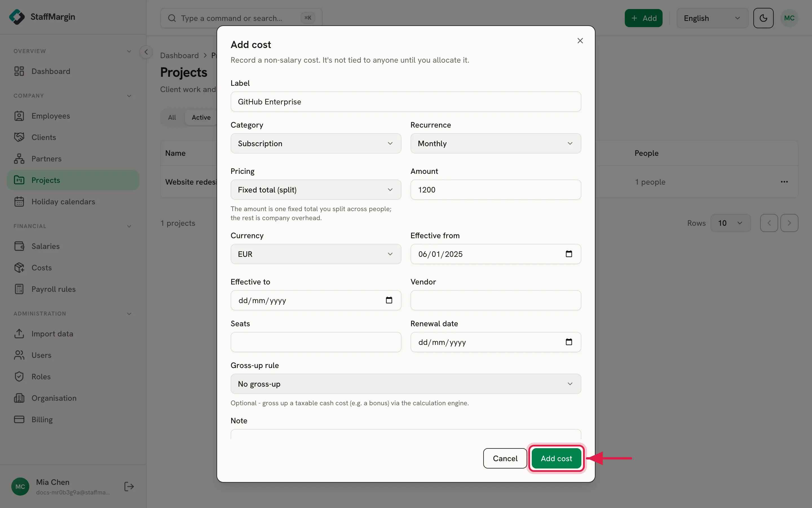812x508 pixels.
Task: Collapse the Financial sidebar section
Action: click(x=129, y=226)
